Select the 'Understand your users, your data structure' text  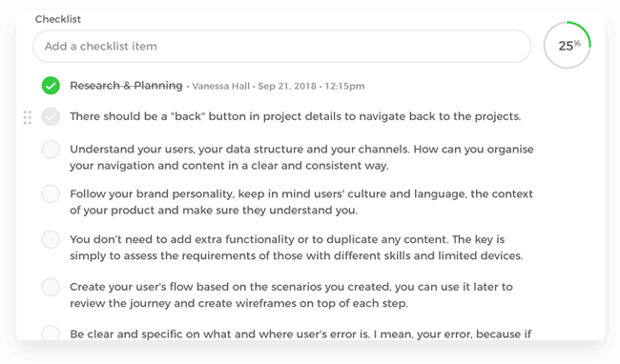tap(301, 157)
